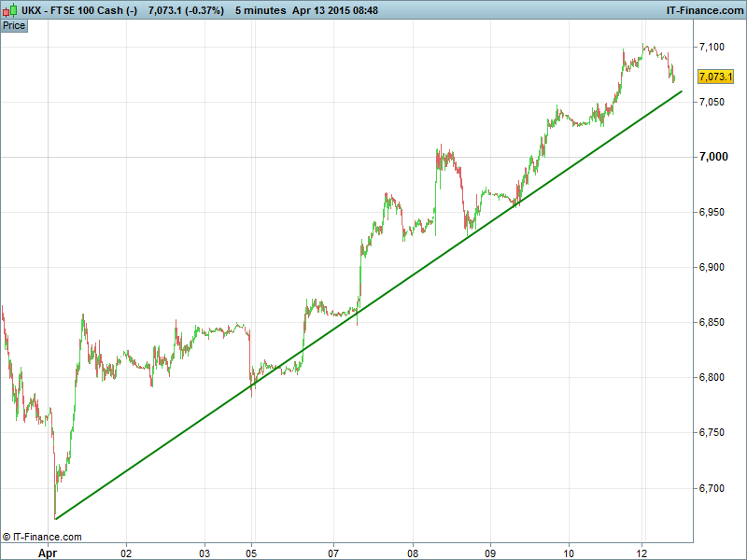This screenshot has height=560, width=747.
Task: Click the Price panel label
Action: 14,25
